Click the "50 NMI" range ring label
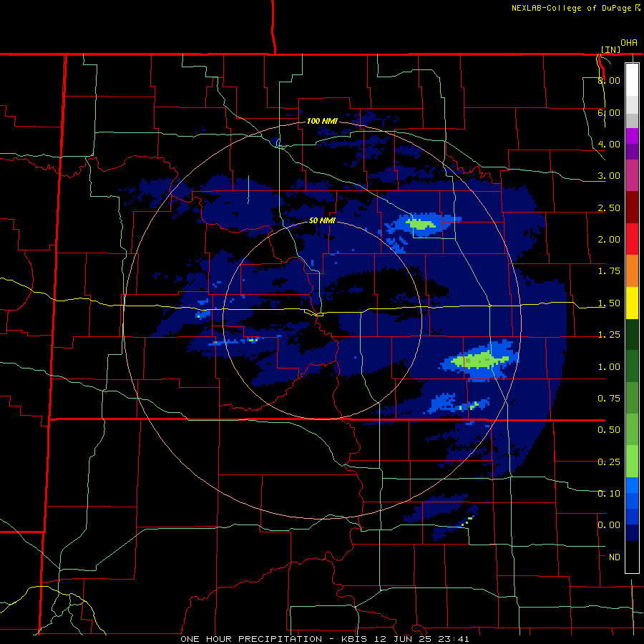The image size is (644, 644). tap(322, 220)
